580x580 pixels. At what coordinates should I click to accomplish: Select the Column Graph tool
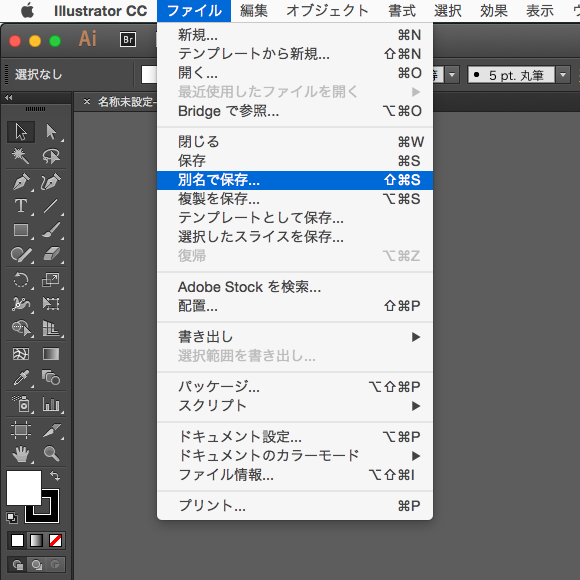tap(51, 404)
